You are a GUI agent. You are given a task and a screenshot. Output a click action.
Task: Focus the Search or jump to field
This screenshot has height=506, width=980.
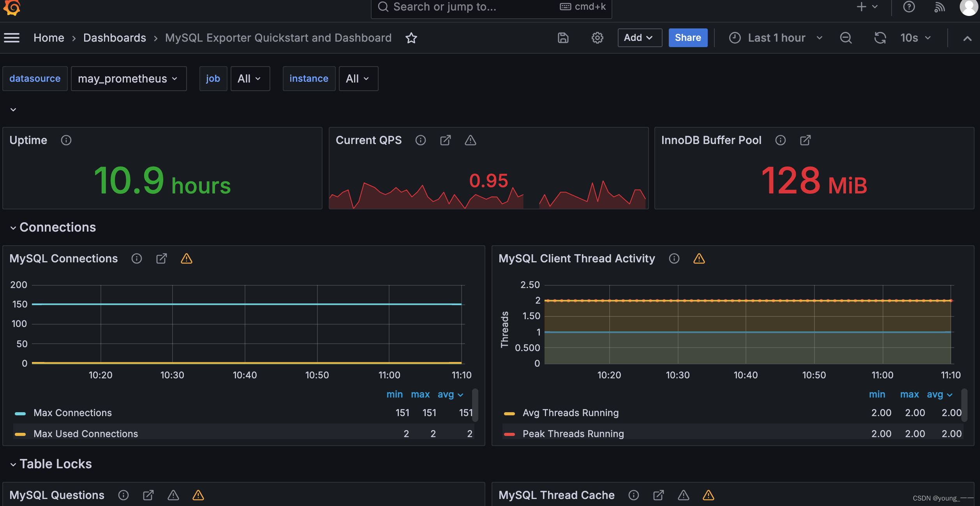(491, 7)
